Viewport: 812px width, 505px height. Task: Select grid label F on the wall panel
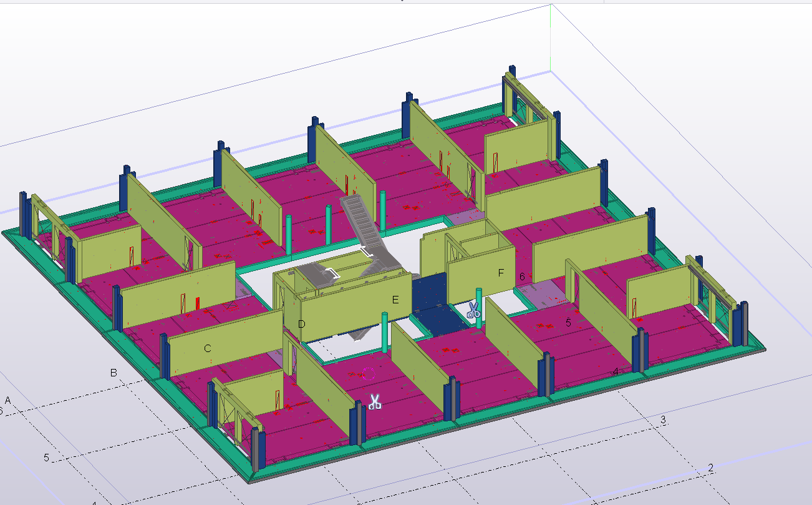(x=501, y=273)
